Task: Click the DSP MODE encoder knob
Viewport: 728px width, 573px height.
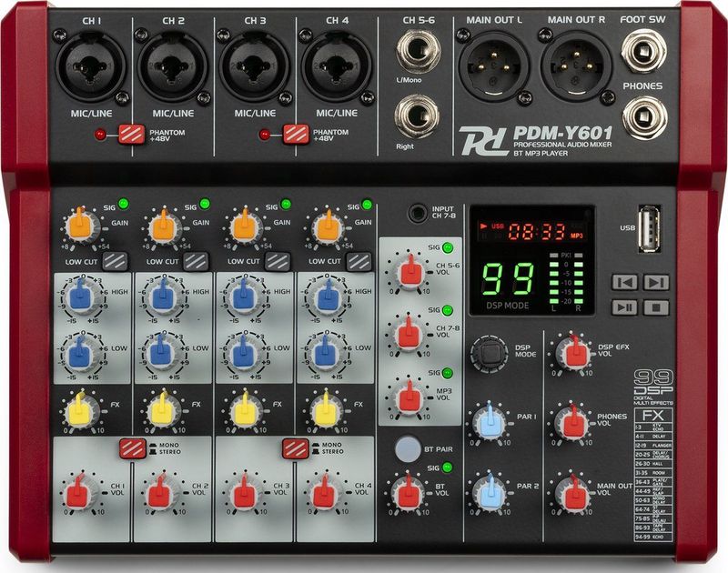Action: [x=490, y=353]
